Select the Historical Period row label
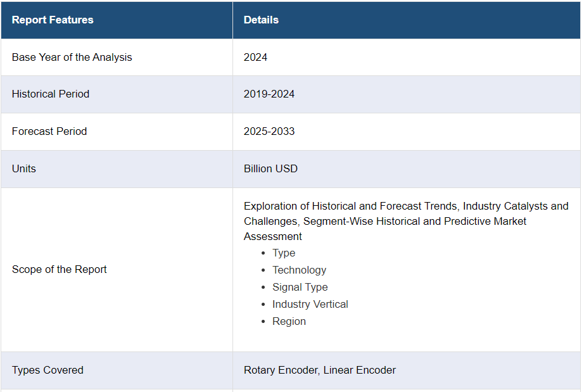 click(51, 94)
